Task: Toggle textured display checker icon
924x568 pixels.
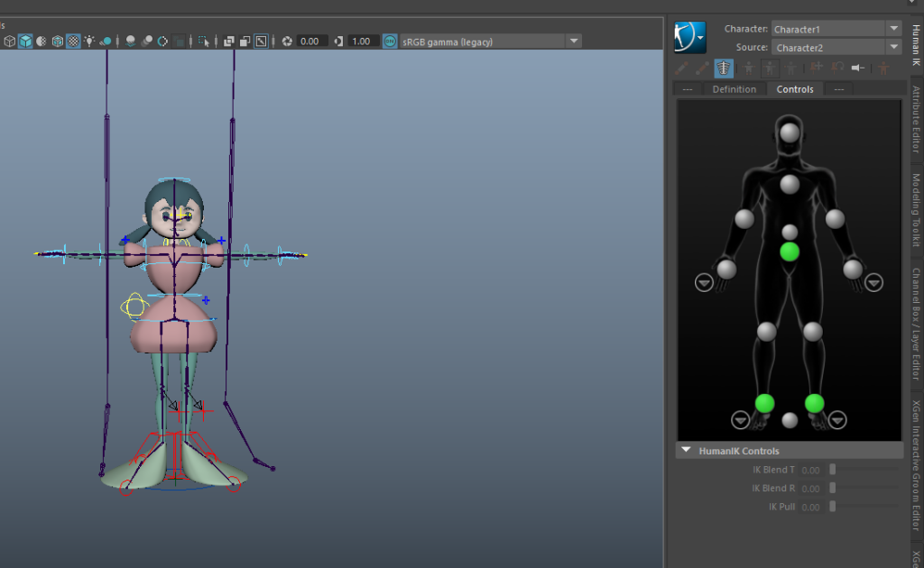Action: 73,41
